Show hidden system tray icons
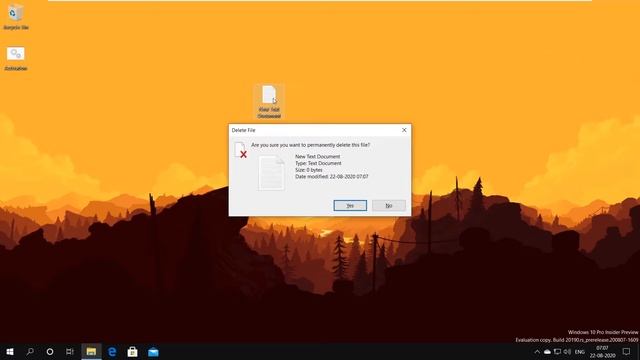The height and width of the screenshot is (360, 640). 537,352
